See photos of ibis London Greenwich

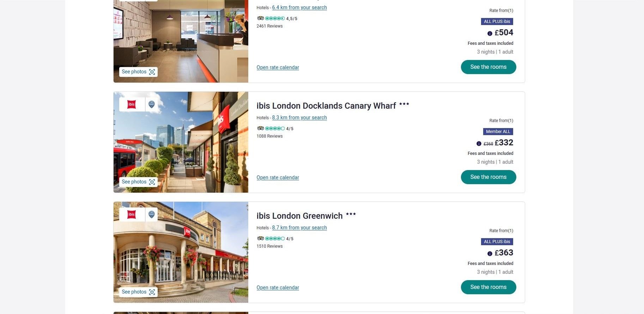[x=138, y=292]
